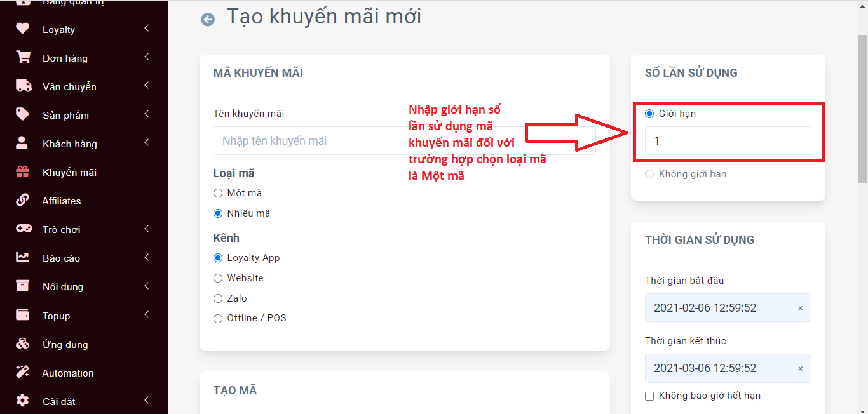Click the Loại mã label

(x=234, y=173)
